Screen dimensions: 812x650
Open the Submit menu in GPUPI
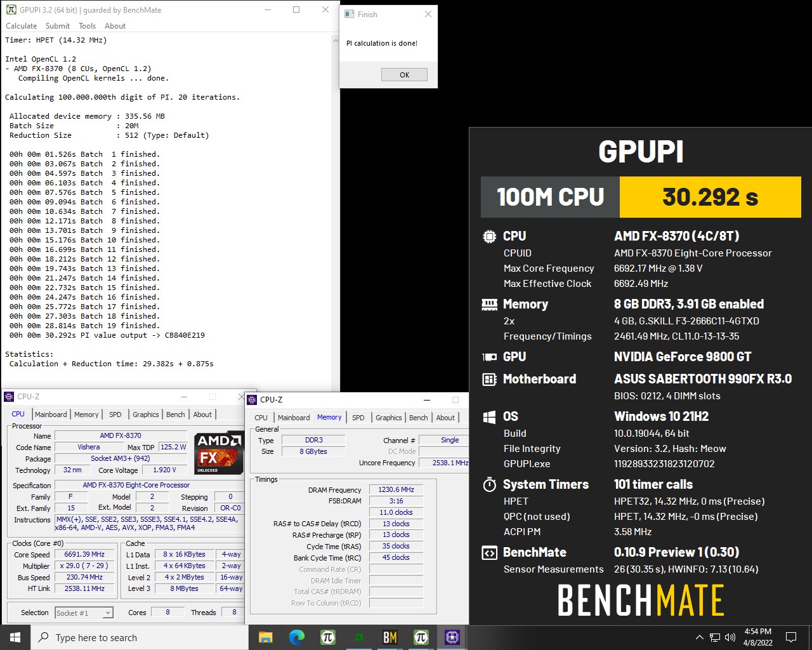[x=58, y=26]
